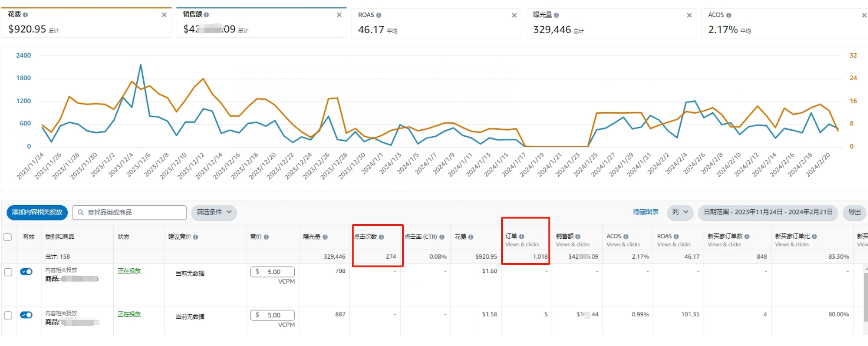Tick checkbox for the $1.60 spend row

pos(8,272)
